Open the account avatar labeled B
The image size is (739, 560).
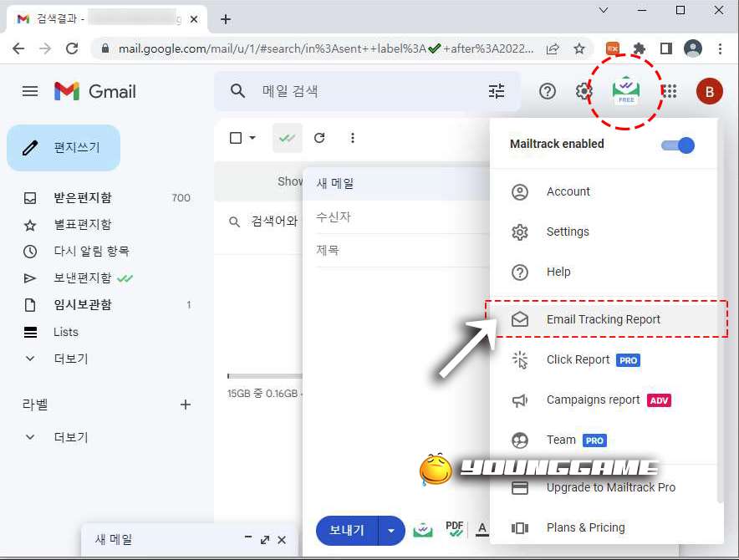(x=709, y=91)
